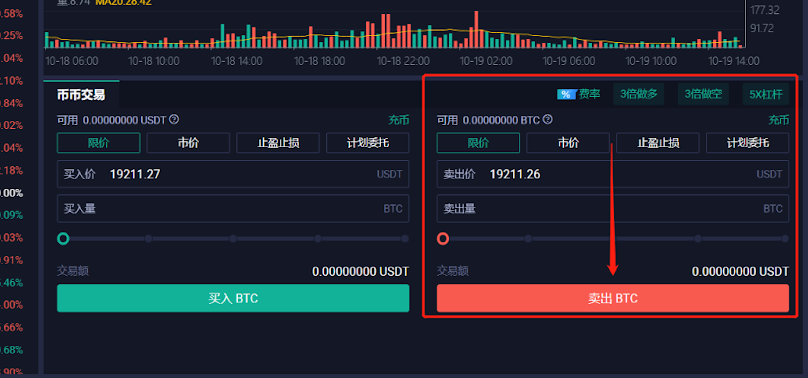Select the 限价 order type in buy panel
This screenshot has width=808, height=378.
pyautogui.click(x=98, y=143)
